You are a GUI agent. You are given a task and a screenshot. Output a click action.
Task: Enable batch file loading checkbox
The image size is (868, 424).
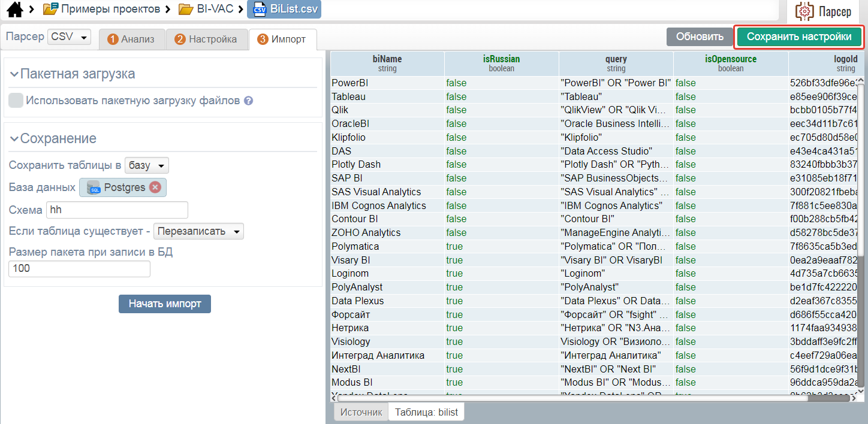click(x=16, y=101)
